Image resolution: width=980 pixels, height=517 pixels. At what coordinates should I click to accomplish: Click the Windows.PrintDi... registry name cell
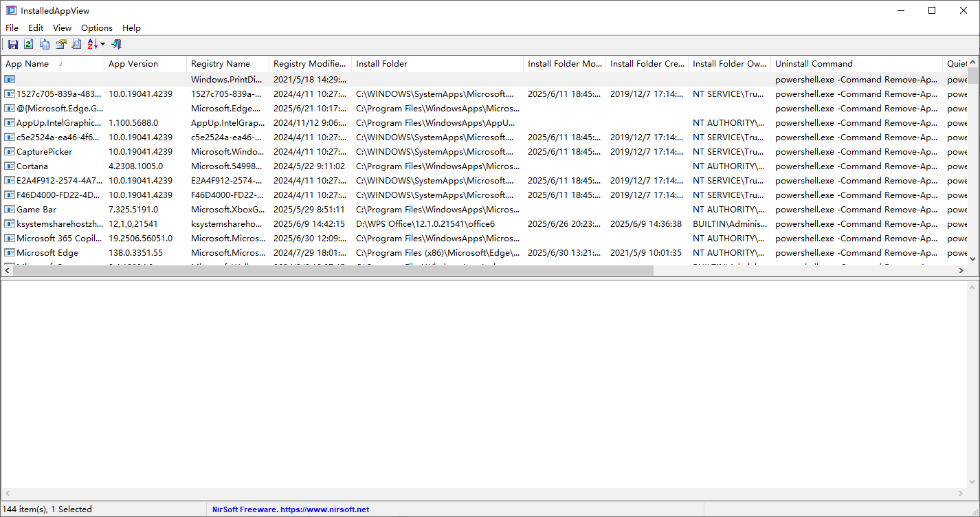click(227, 80)
